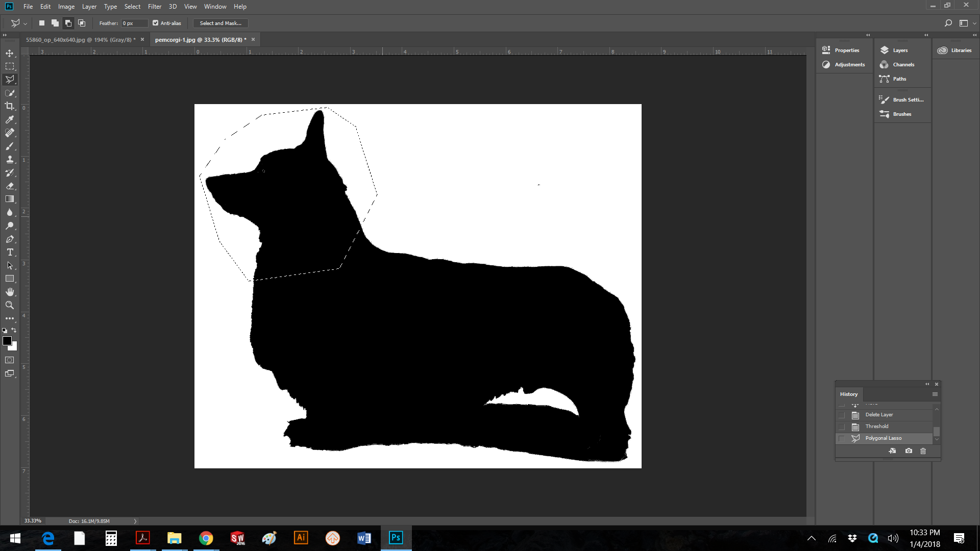The height and width of the screenshot is (551, 980).
Task: Open the Filter menu
Action: pos(154,7)
